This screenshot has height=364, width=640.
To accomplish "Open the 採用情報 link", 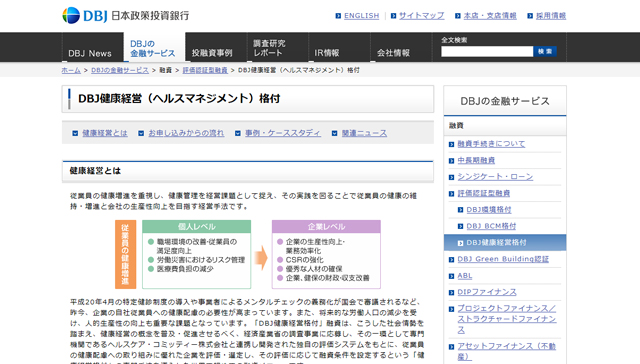I will point(551,16).
